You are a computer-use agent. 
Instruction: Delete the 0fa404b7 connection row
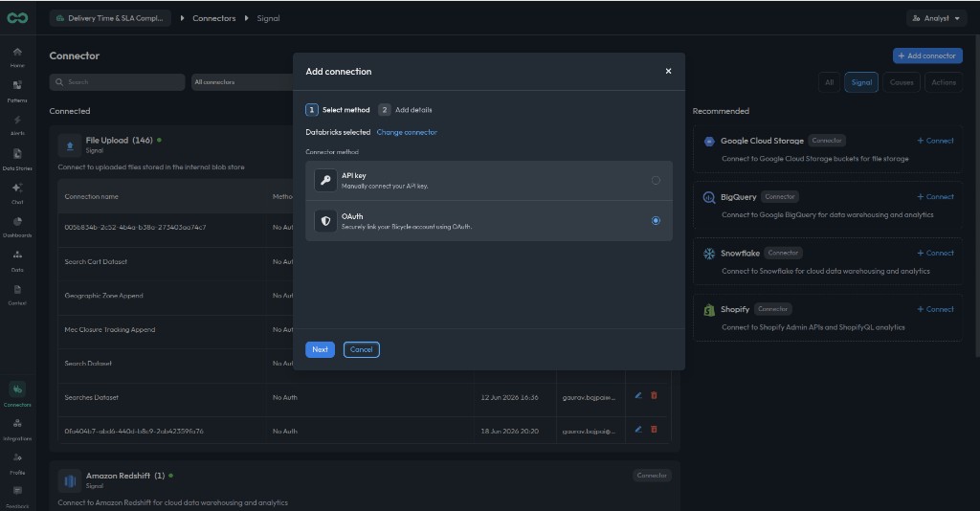654,429
